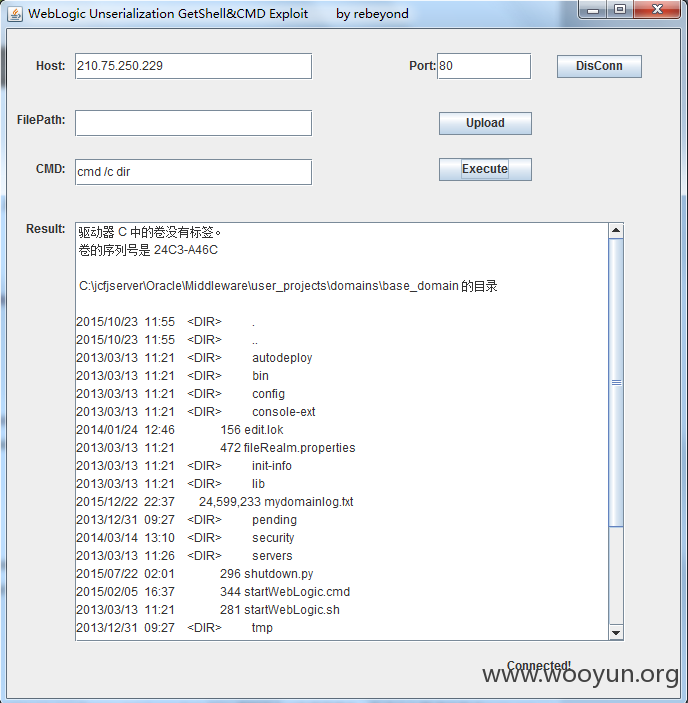Click the Java app icon in title bar
This screenshot has width=688, height=703.
[x=15, y=14]
